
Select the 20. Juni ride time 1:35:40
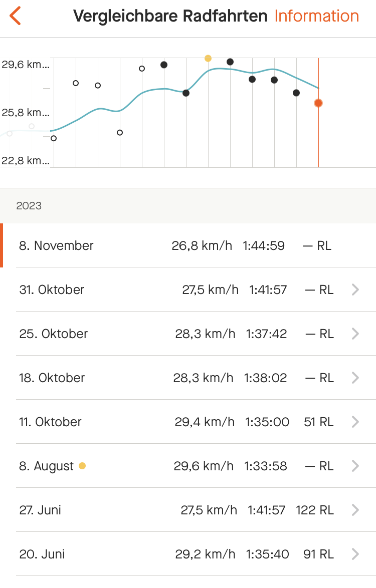[267, 554]
